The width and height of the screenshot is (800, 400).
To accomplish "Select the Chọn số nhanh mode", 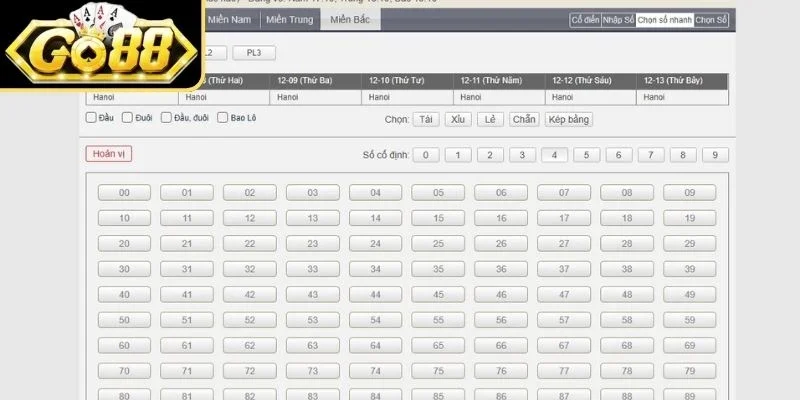I will 664,20.
